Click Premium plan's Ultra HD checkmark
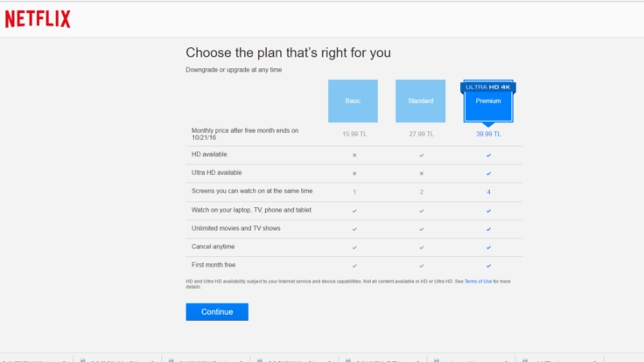 point(488,174)
